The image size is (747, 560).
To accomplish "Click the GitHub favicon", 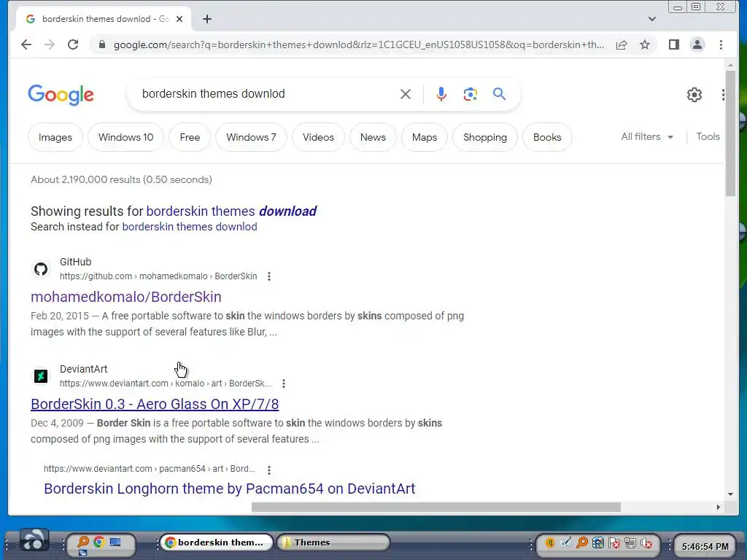I will tap(41, 269).
